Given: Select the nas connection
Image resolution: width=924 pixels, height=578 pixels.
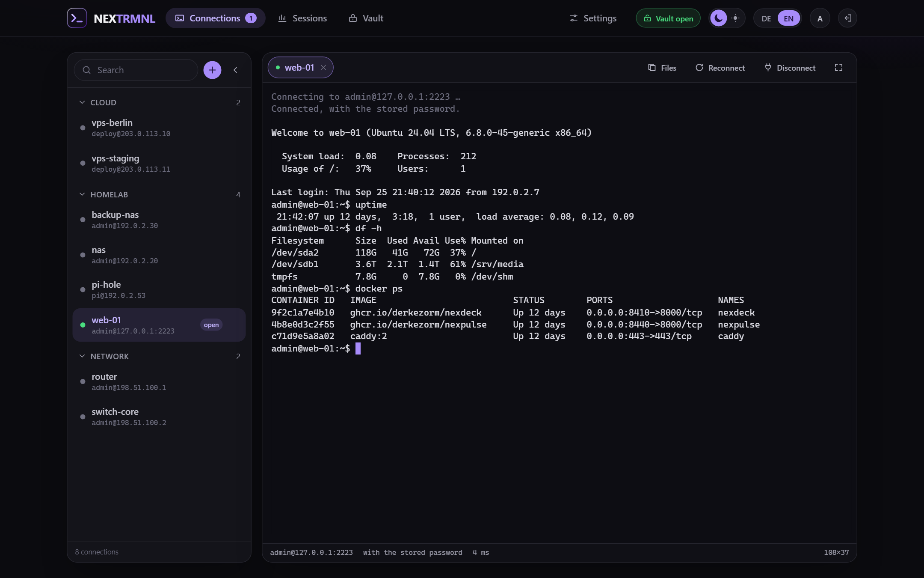Looking at the screenshot, I should 159,255.
